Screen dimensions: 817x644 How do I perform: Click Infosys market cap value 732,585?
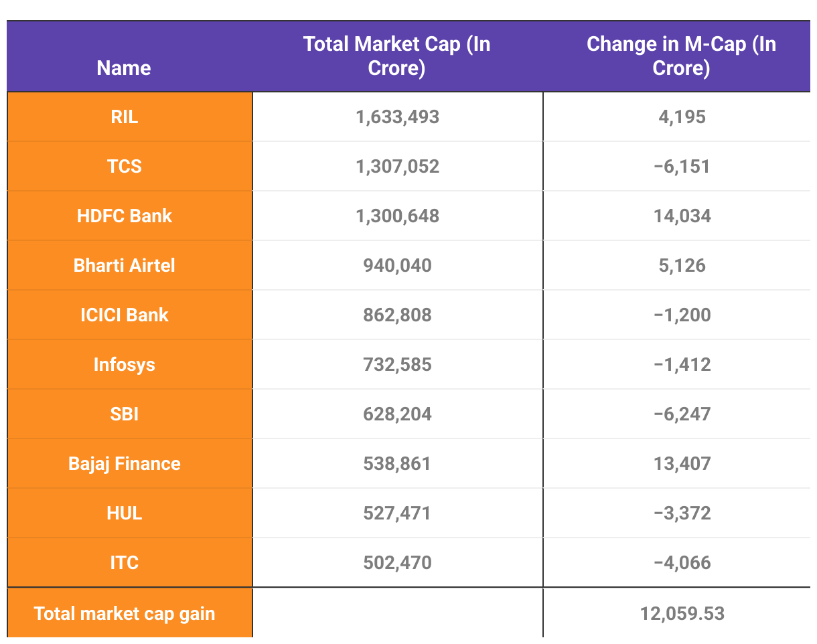(398, 365)
